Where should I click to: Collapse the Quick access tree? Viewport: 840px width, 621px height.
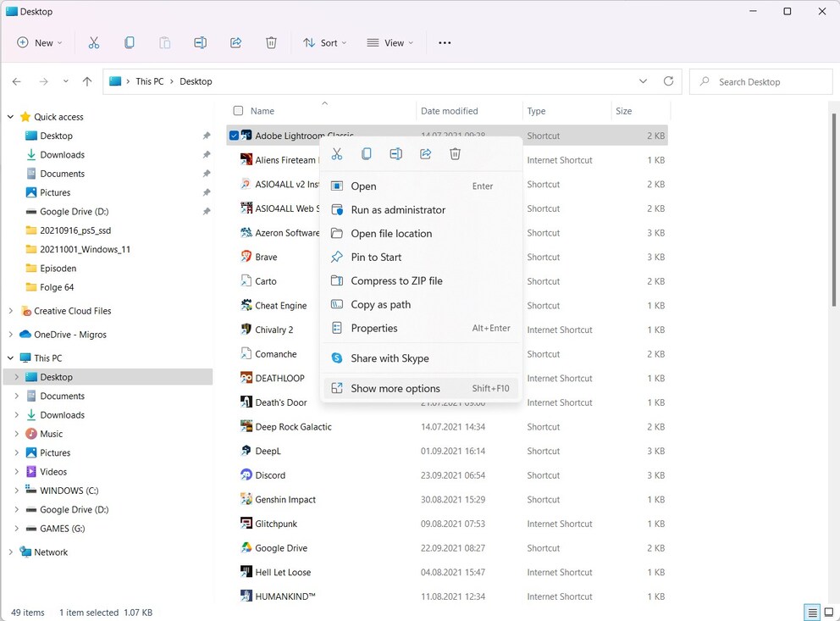tap(10, 116)
